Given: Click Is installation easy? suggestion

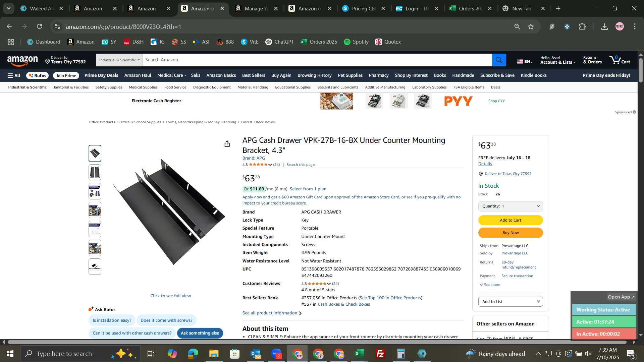Looking at the screenshot, I should point(112,320).
